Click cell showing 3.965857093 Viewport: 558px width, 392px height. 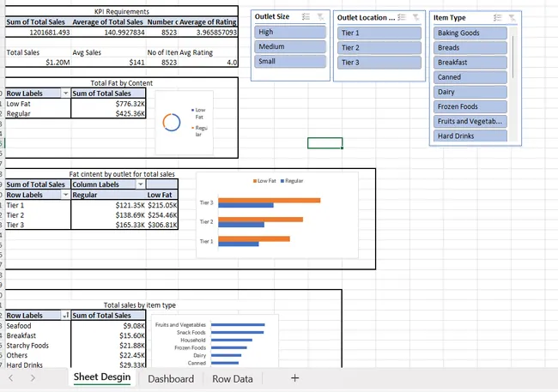coord(209,33)
